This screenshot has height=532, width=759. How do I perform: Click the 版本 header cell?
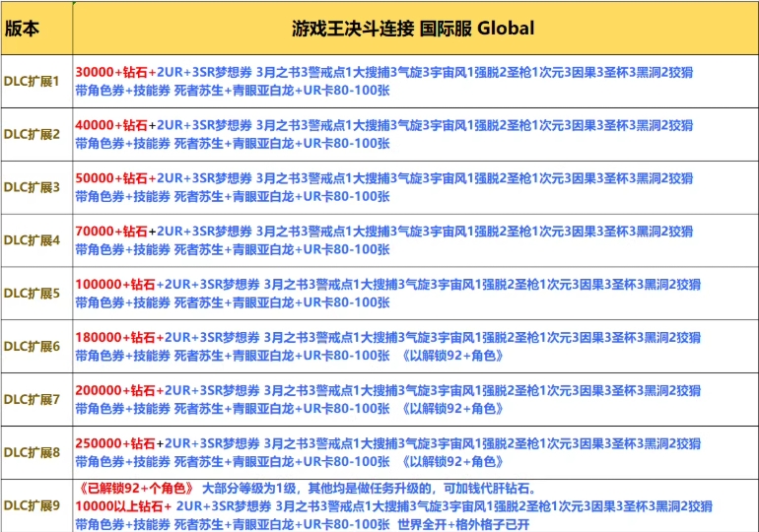[23, 28]
